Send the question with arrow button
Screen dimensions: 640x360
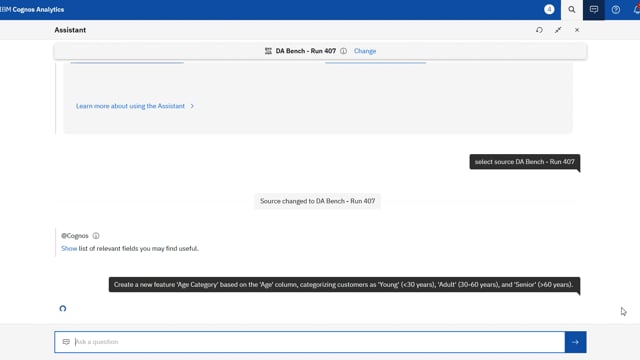576,342
